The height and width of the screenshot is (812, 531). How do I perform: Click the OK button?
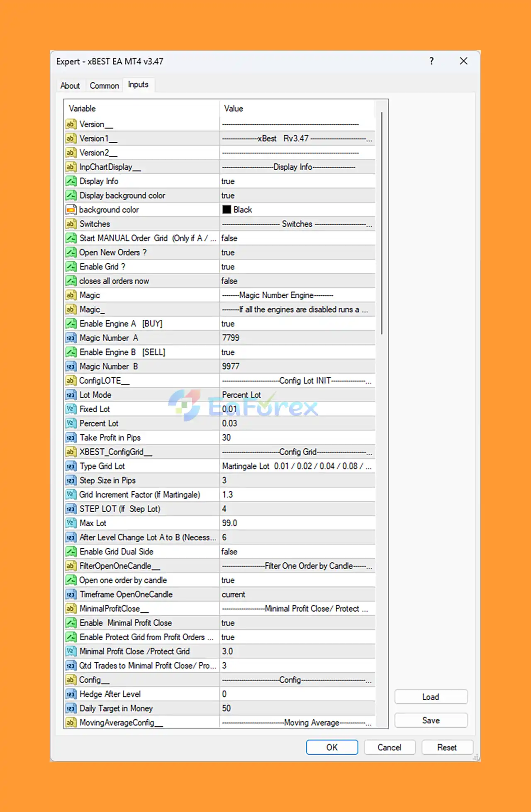(x=332, y=747)
